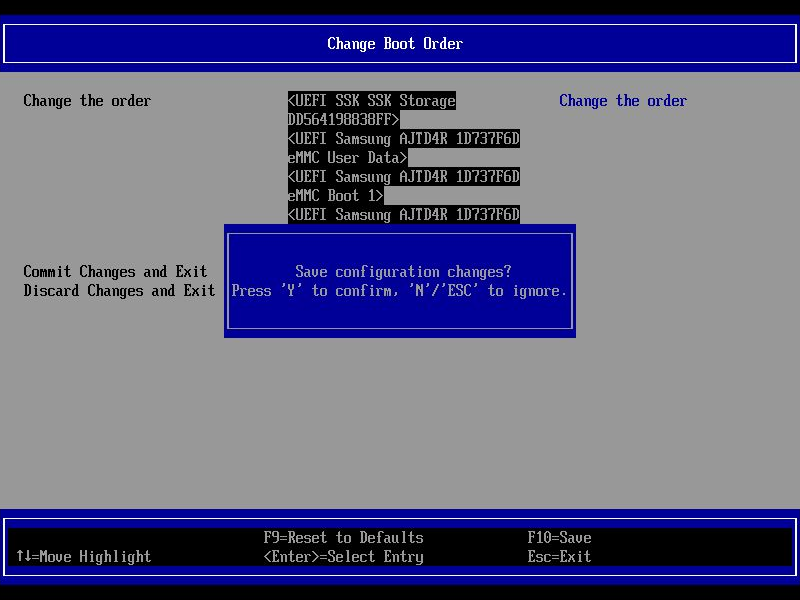Click the left Change the order option

click(87, 100)
